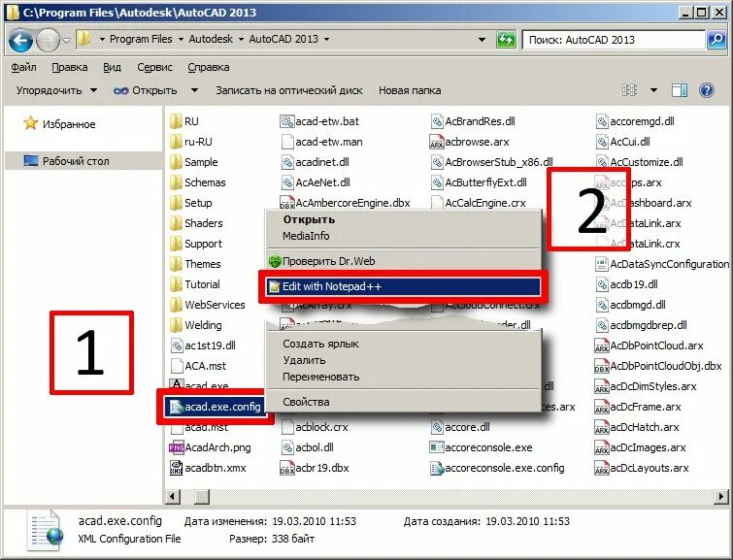Expand the dropdown arrow after 'Autodesk' breadcrumb
This screenshot has height=560, width=733.
pyautogui.click(x=241, y=39)
